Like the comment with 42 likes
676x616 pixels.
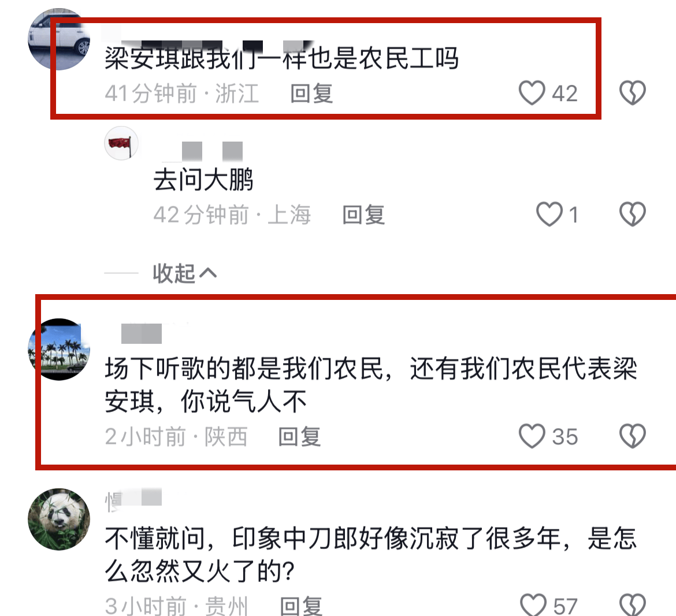pos(532,92)
